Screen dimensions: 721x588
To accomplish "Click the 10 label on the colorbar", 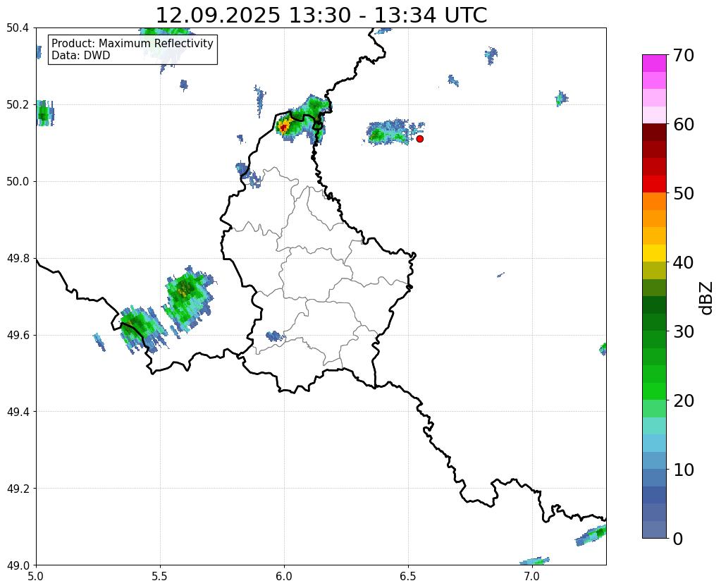I will click(x=684, y=470).
